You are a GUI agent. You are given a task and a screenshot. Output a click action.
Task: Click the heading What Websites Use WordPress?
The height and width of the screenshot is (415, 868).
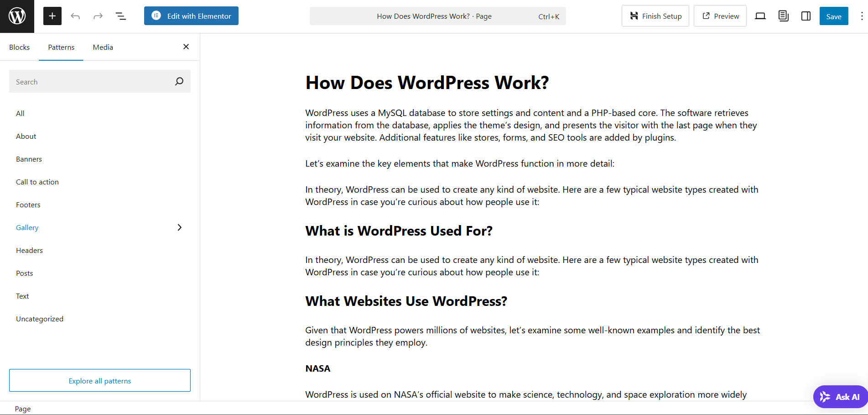pyautogui.click(x=406, y=301)
